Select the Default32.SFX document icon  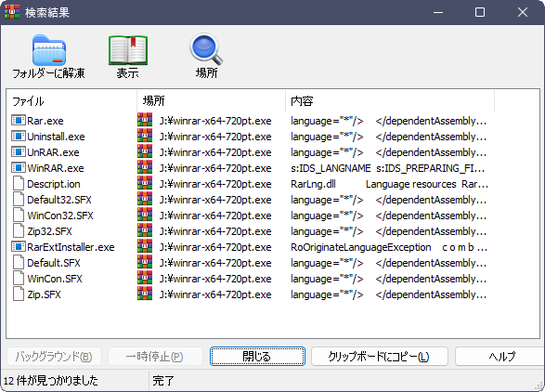[19, 200]
